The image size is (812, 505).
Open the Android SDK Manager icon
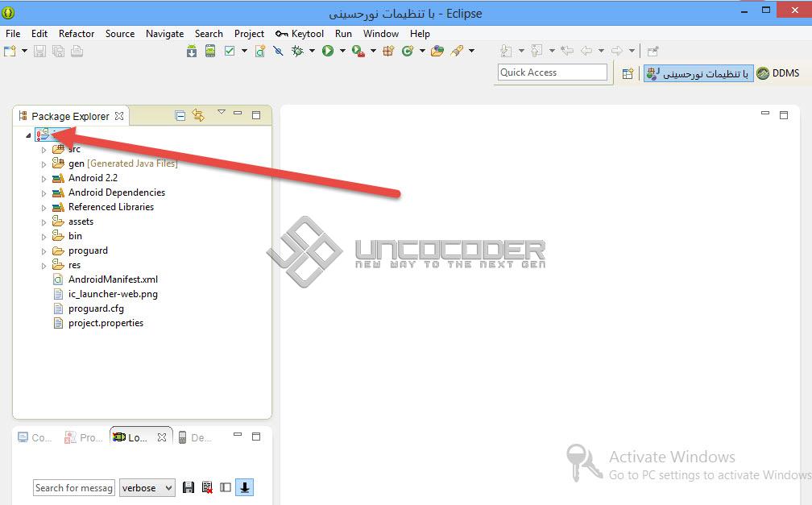(x=192, y=51)
